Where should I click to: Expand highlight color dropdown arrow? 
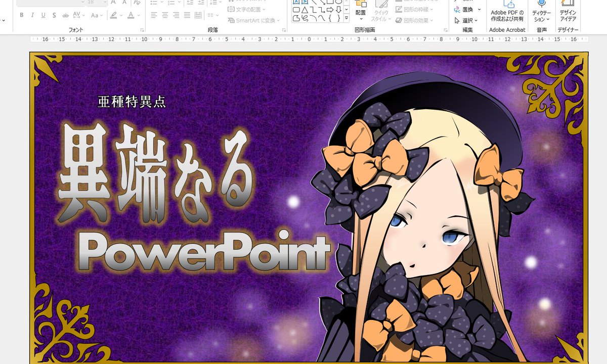(x=121, y=15)
